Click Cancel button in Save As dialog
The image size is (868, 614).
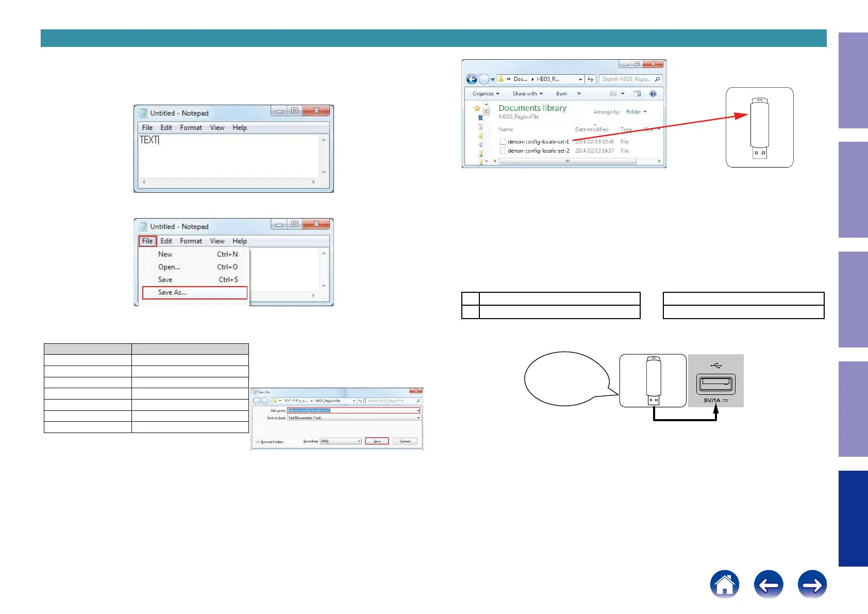[405, 441]
